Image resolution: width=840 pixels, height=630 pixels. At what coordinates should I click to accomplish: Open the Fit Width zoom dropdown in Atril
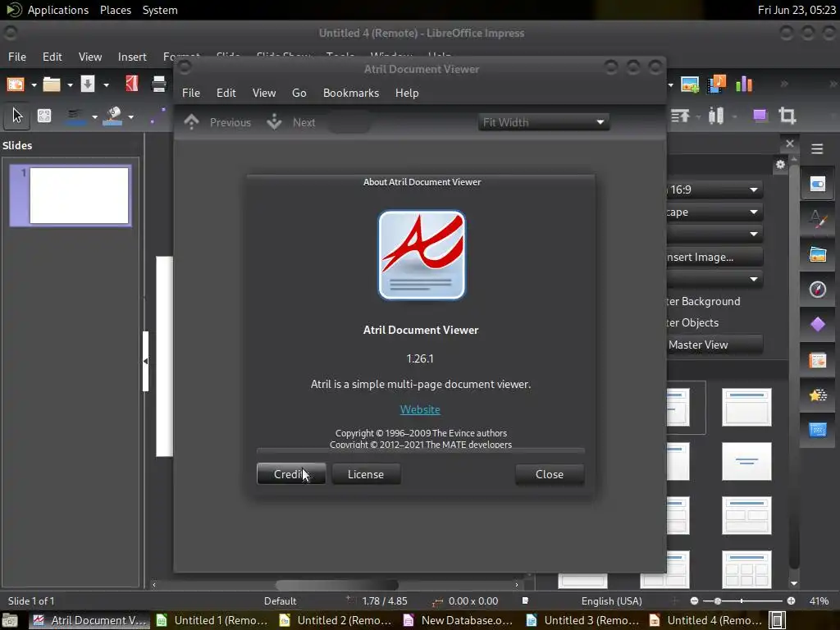(x=543, y=122)
